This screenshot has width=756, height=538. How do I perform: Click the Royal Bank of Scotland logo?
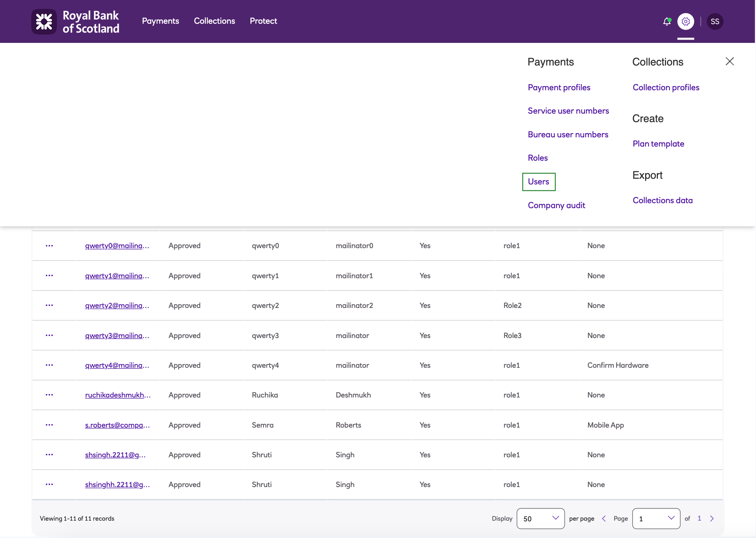[x=75, y=22]
